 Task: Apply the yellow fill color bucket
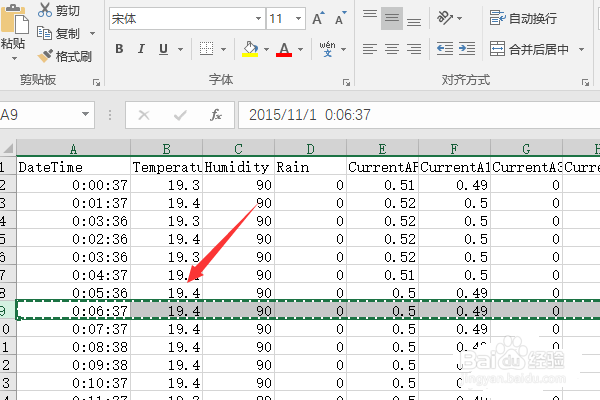tap(250, 49)
